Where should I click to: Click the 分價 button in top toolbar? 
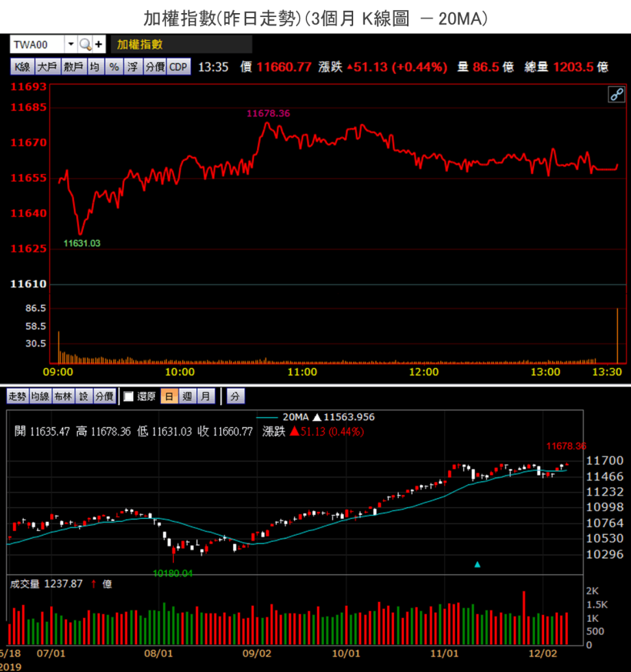click(x=155, y=67)
